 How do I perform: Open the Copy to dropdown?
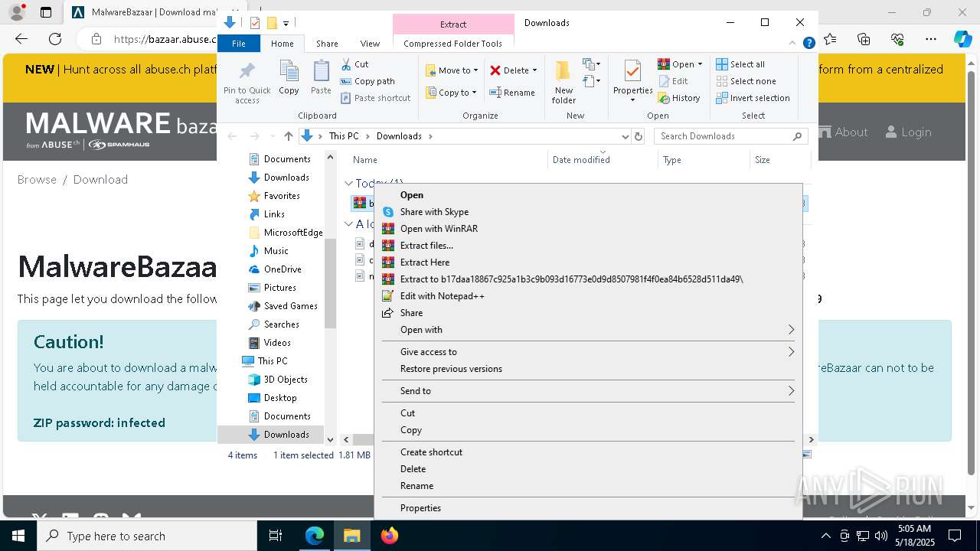point(452,93)
